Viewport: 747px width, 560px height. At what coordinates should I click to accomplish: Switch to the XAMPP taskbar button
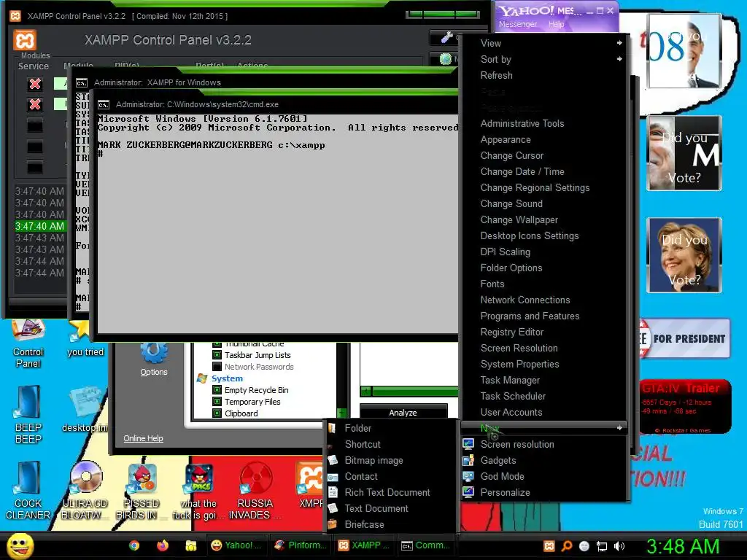point(363,545)
